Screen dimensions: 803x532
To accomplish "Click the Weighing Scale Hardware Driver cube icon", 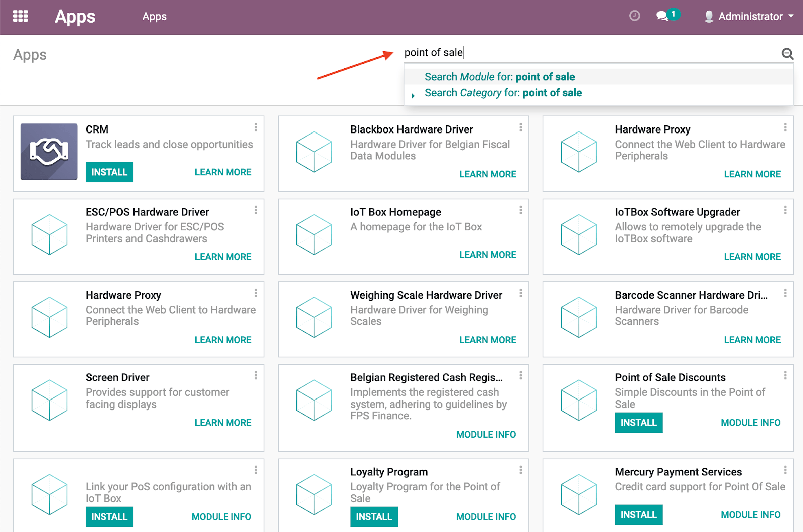I will (314, 317).
